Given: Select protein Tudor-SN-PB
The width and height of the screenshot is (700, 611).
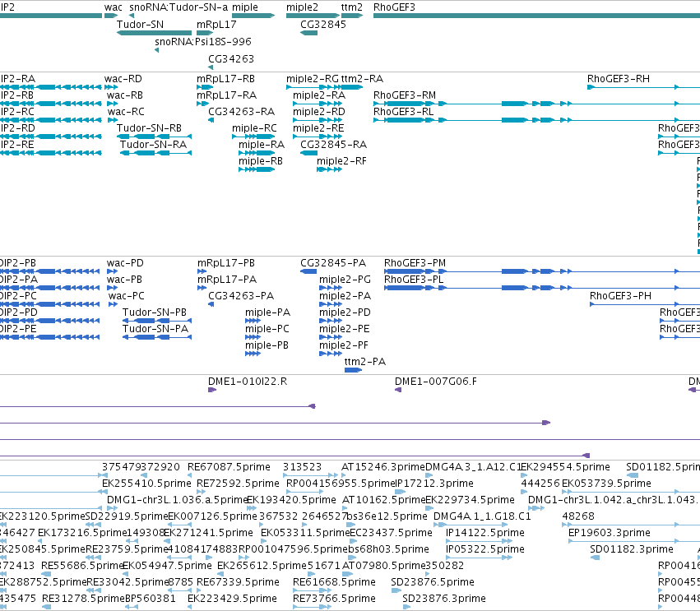Looking at the screenshot, I should click(155, 312).
